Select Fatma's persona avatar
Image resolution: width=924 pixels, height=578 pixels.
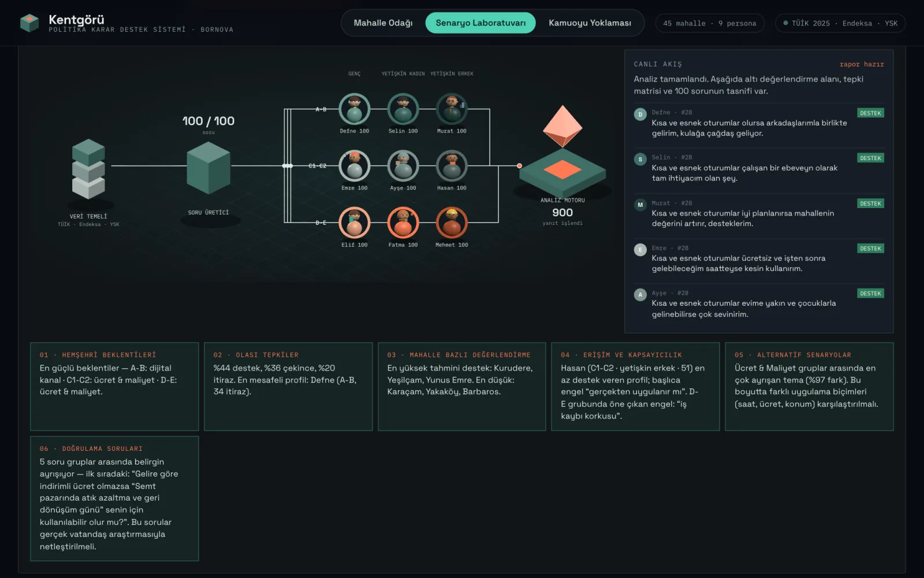(x=403, y=223)
